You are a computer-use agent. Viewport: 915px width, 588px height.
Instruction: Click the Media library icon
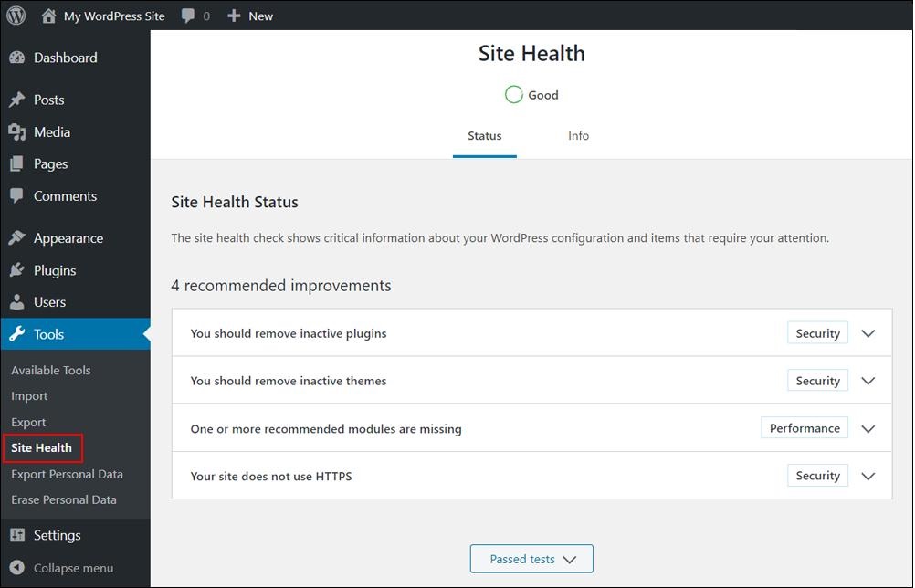17,132
